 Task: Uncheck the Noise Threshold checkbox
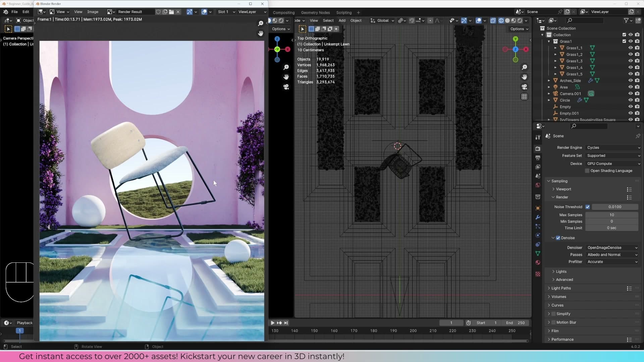coord(588,207)
